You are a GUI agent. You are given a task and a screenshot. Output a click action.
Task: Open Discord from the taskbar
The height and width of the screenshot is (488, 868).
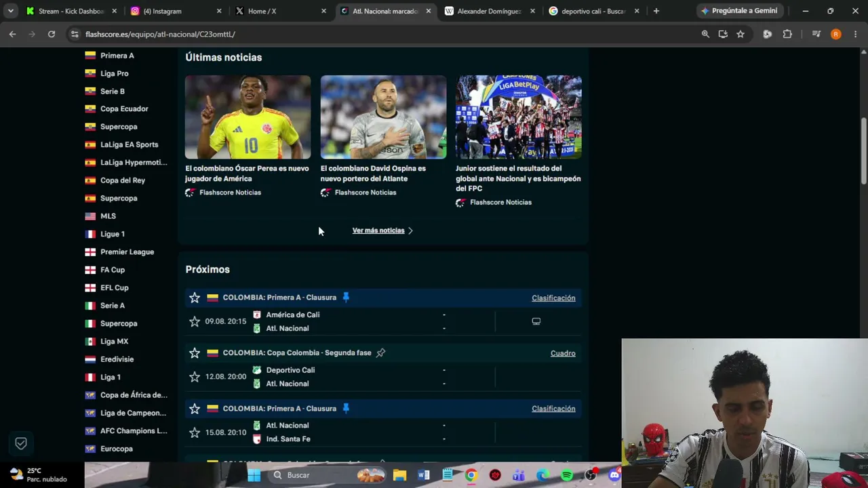(x=614, y=475)
